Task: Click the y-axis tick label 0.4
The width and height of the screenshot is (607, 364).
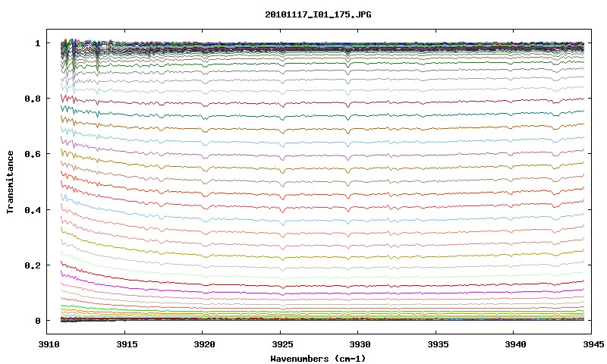Action: tap(33, 209)
